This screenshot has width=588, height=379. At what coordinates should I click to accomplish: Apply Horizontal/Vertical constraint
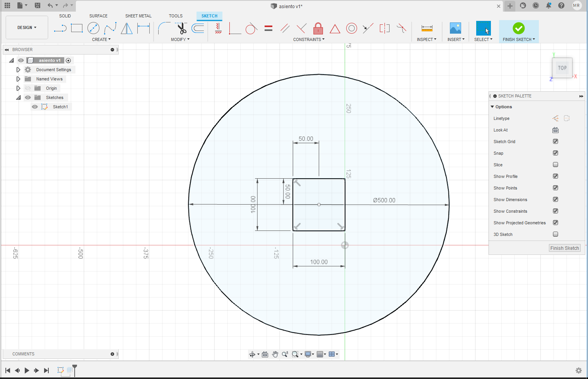tap(218, 28)
